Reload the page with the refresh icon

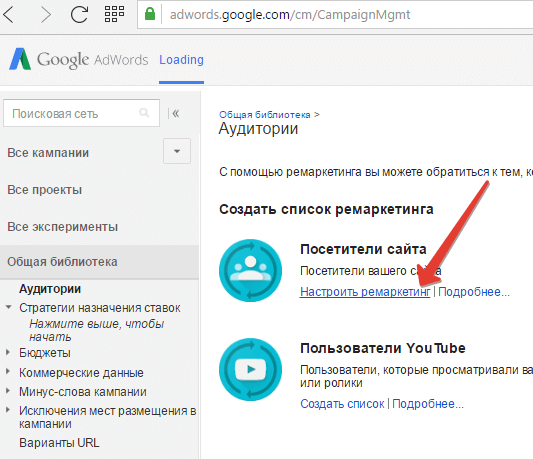point(79,14)
